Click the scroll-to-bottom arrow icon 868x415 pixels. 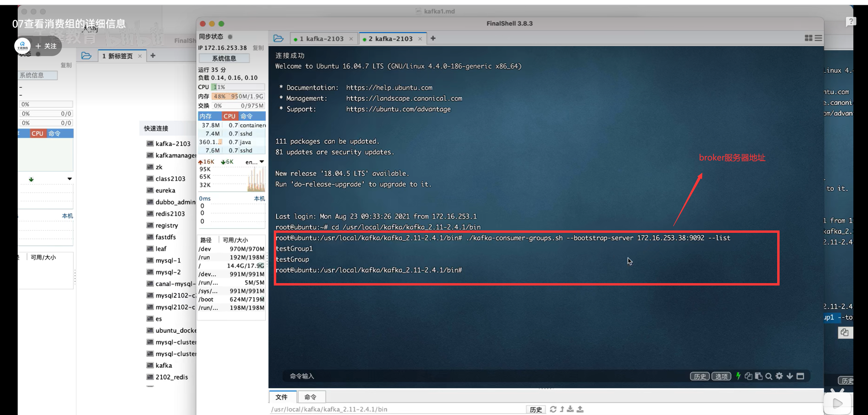pyautogui.click(x=790, y=376)
